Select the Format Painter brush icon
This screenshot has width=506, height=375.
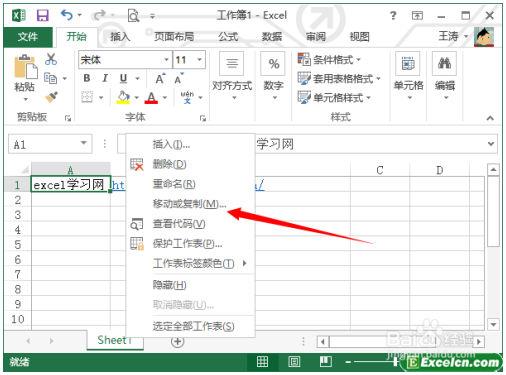(x=51, y=97)
